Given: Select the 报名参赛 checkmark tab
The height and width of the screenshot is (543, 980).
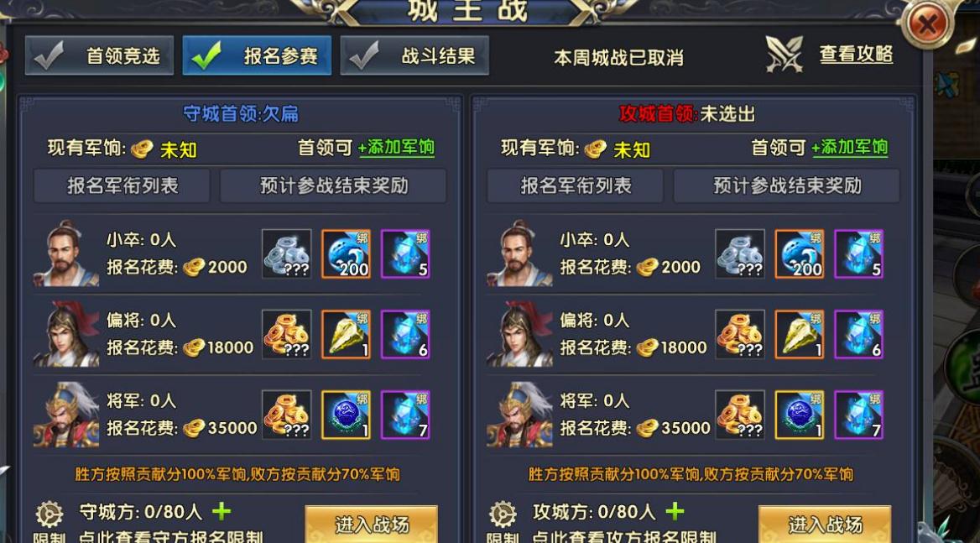Looking at the screenshot, I should [x=257, y=55].
